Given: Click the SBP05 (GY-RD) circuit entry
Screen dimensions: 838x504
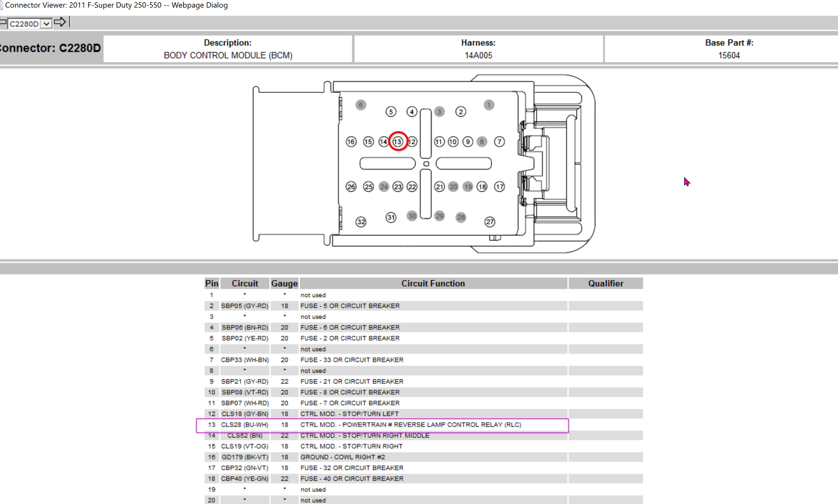Looking at the screenshot, I should (245, 306).
